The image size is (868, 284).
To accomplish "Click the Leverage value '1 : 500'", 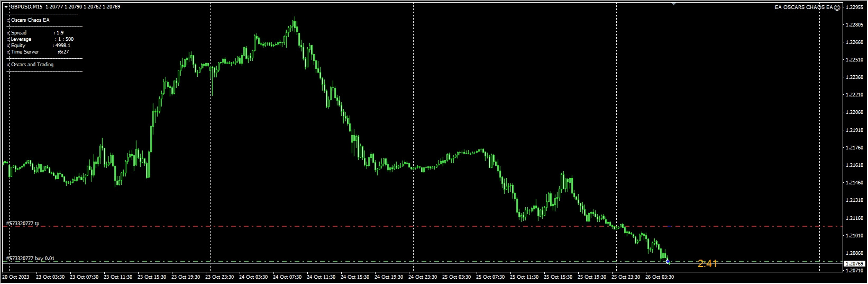I will (66, 39).
